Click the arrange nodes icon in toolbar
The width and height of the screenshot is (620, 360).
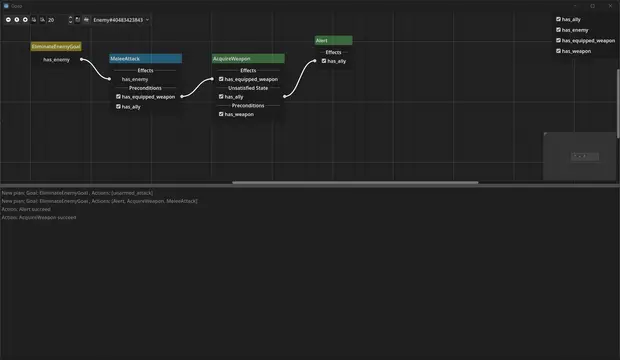click(x=86, y=19)
